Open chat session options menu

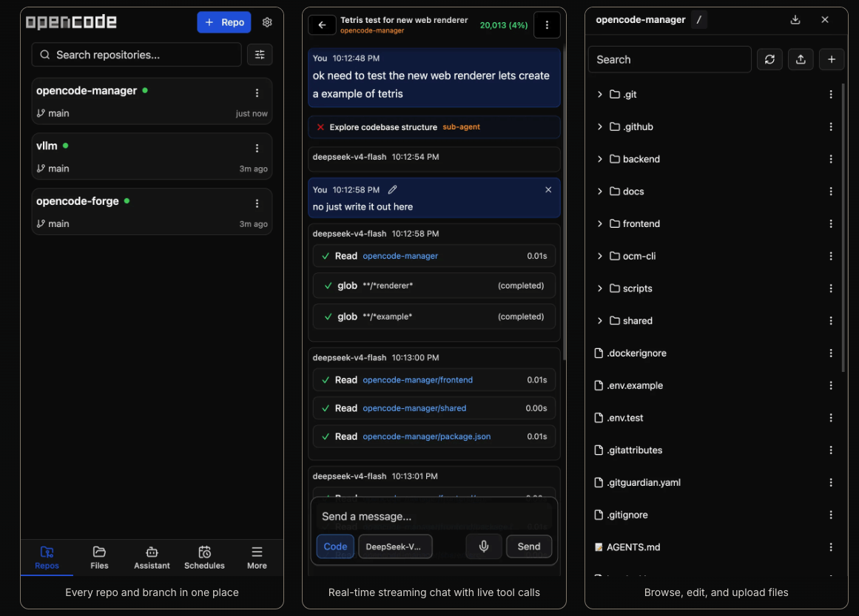547,24
